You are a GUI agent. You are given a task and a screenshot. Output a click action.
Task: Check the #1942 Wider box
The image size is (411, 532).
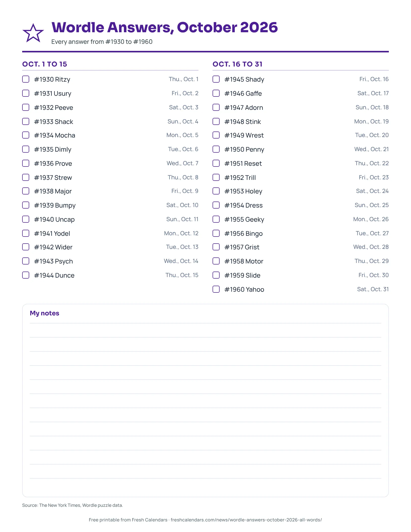point(26,247)
